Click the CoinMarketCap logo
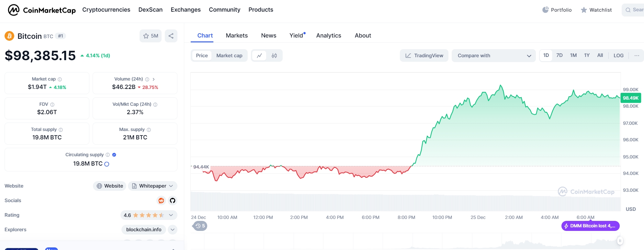This screenshot has width=644, height=250. (42, 10)
